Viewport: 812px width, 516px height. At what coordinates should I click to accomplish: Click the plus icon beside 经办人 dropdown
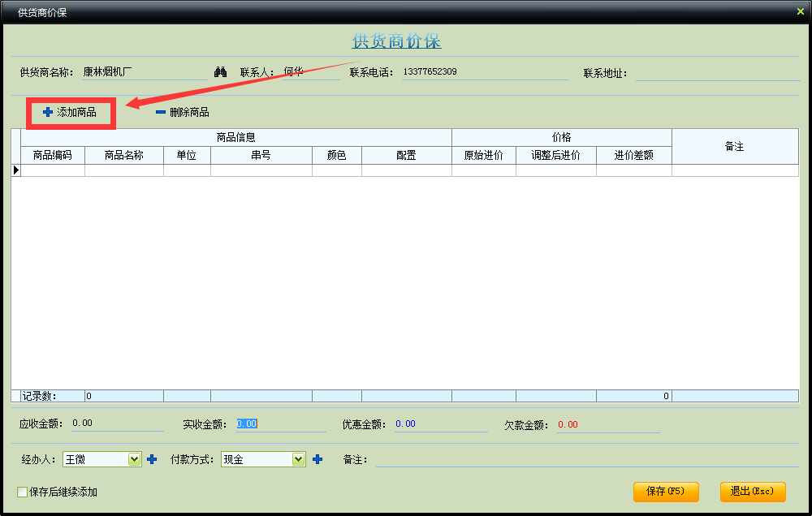click(152, 459)
